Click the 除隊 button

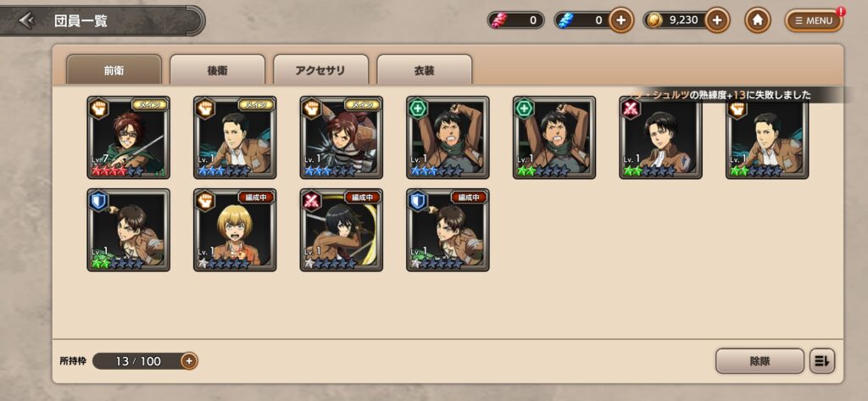point(759,361)
